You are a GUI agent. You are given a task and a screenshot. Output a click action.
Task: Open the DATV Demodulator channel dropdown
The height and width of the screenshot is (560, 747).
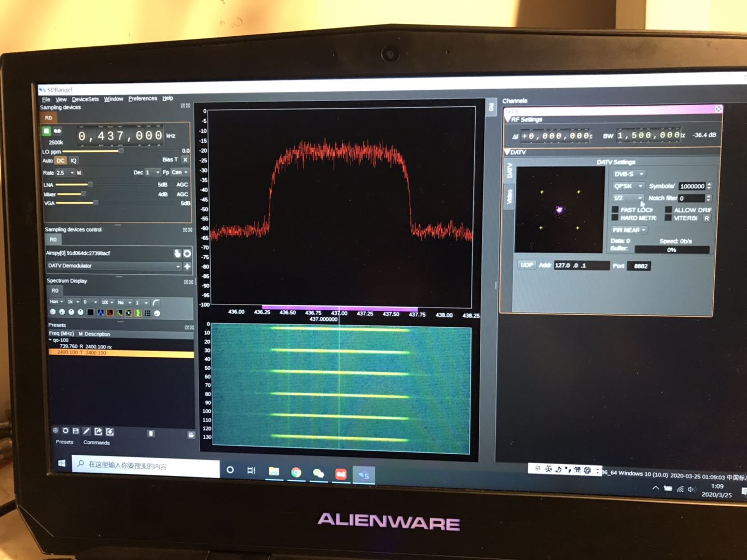click(114, 266)
